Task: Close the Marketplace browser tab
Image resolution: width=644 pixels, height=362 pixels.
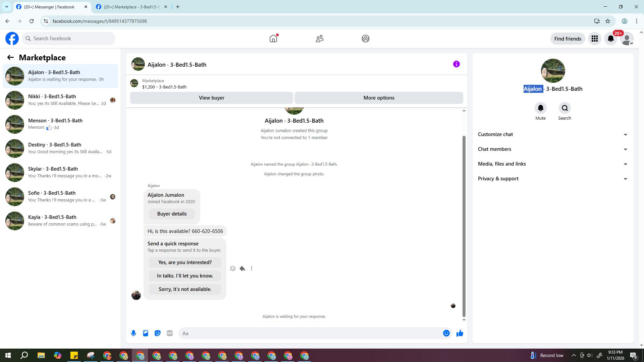Action: point(165,7)
